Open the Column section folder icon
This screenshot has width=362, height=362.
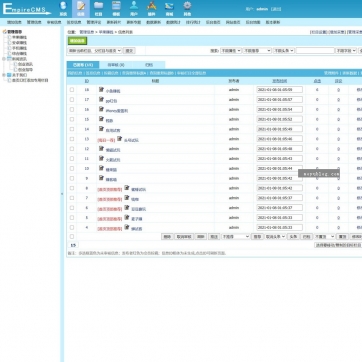(x=98, y=5)
